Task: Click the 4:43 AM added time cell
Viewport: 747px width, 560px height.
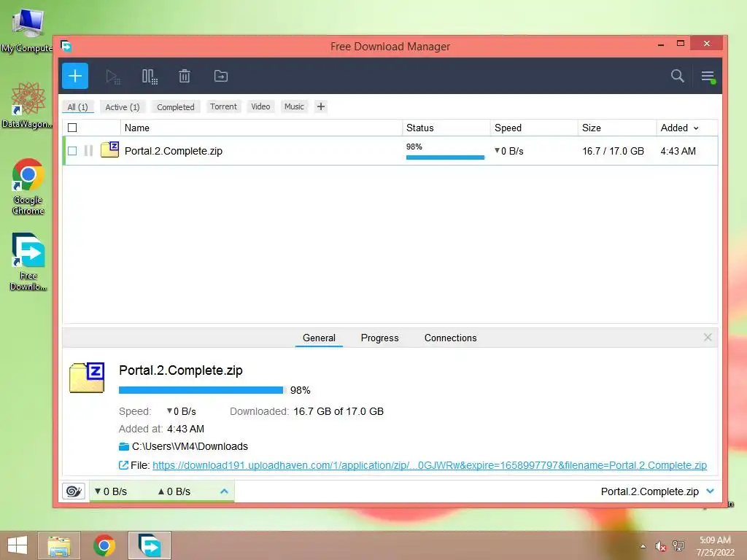Action: (678, 151)
